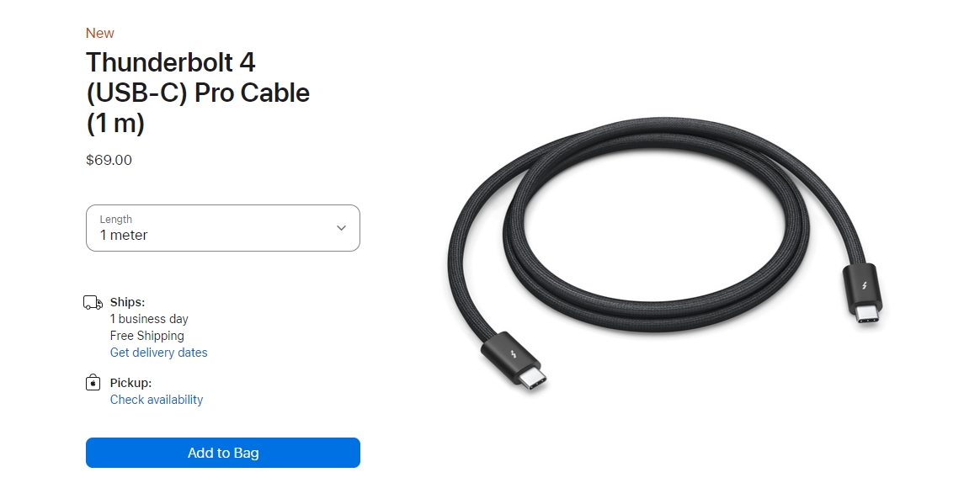Click the left USB-C plug metal tip
The image size is (980, 483).
coord(532,379)
